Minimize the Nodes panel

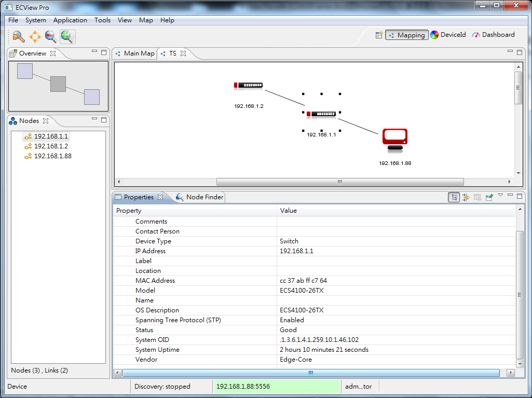94,118
